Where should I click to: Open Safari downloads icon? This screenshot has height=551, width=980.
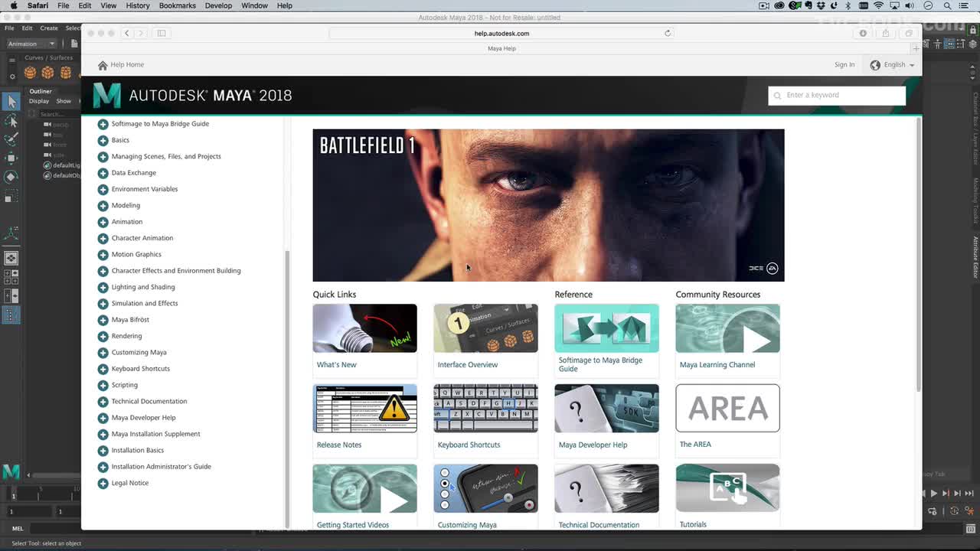(x=863, y=33)
